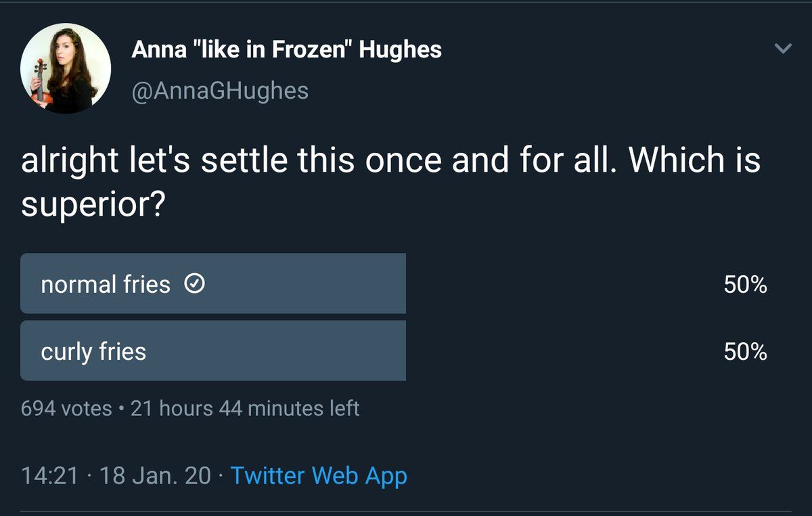Viewport: 812px width, 516px height.
Task: Open the Anna "like in Frozen" Hughes display name
Action: tap(286, 49)
